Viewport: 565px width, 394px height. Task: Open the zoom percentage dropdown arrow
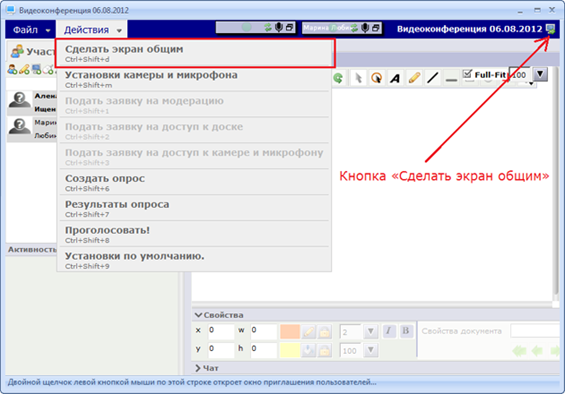(540, 74)
